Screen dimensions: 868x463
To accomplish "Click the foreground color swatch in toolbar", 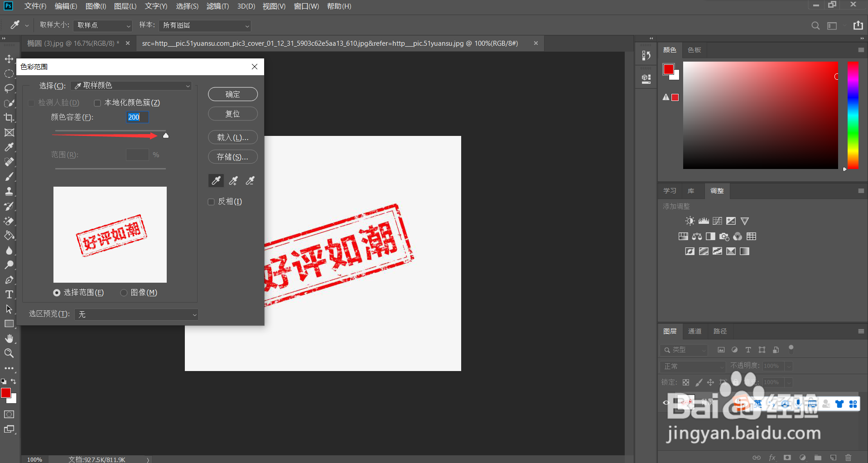I will tap(6, 393).
